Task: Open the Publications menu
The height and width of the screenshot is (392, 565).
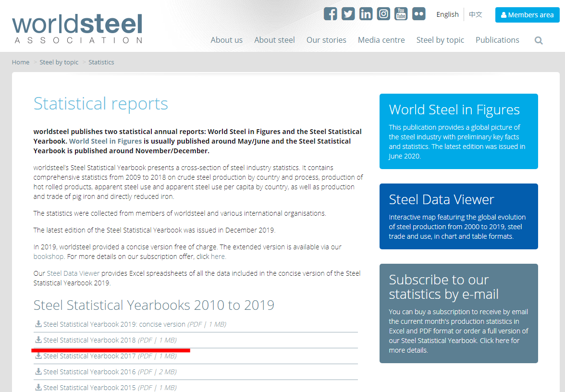Action: tap(497, 40)
